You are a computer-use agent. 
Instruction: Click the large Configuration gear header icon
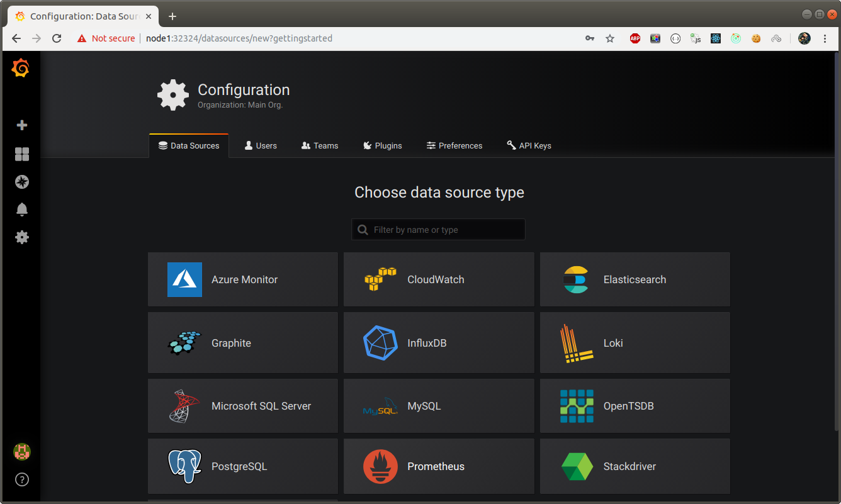click(x=173, y=95)
